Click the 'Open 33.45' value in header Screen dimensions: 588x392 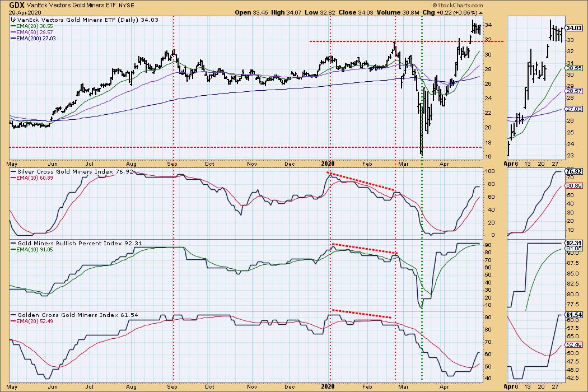(250, 12)
